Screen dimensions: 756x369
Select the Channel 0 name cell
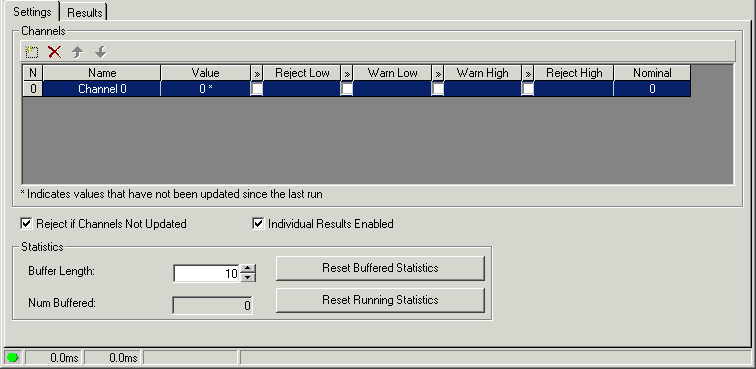[x=102, y=89]
